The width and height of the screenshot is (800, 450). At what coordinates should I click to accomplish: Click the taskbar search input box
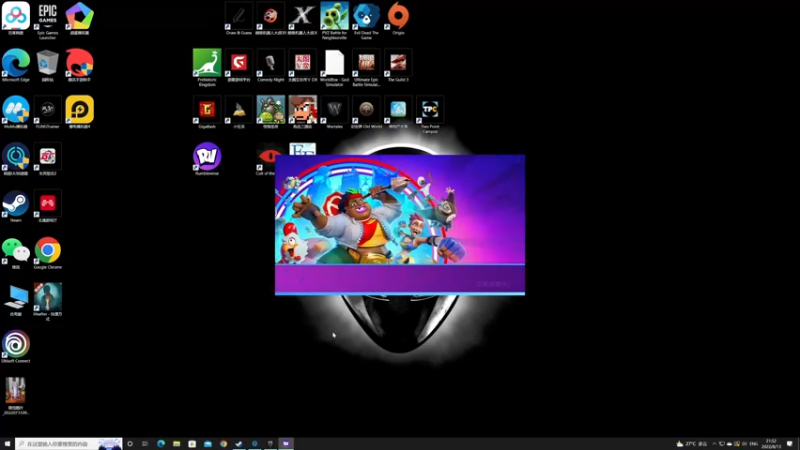[68, 443]
